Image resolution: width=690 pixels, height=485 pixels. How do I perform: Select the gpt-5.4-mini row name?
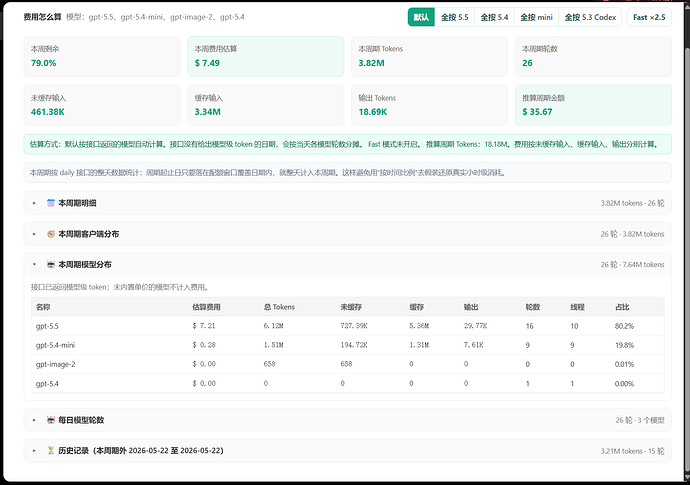coord(55,345)
